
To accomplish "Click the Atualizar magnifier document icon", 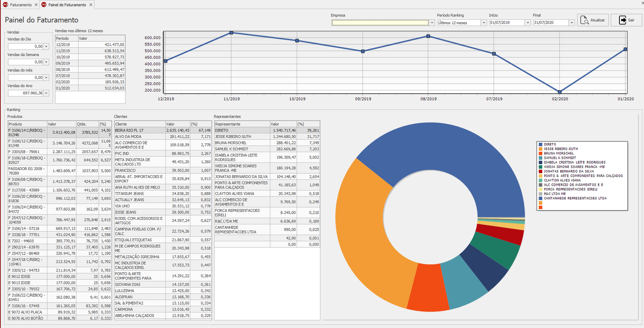I will (584, 20).
